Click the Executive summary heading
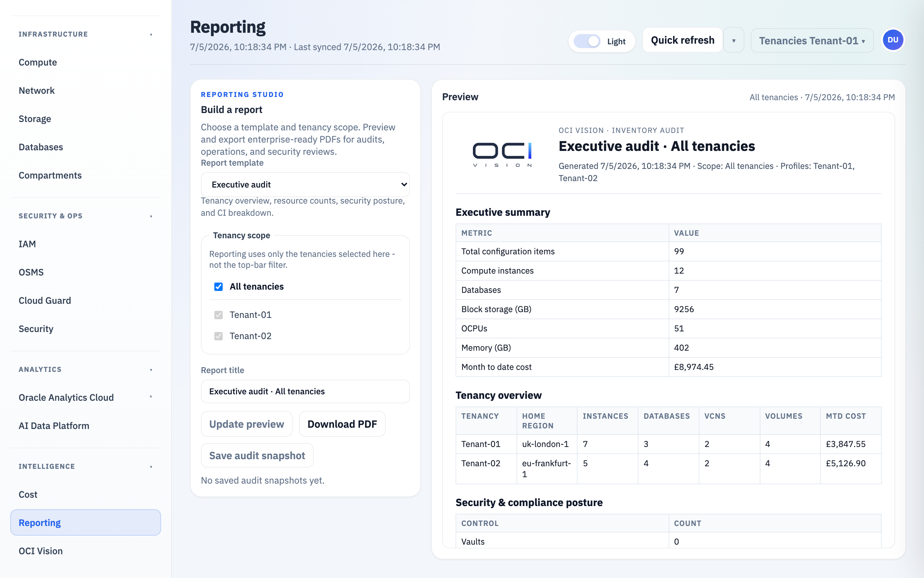924x578 pixels. [503, 212]
